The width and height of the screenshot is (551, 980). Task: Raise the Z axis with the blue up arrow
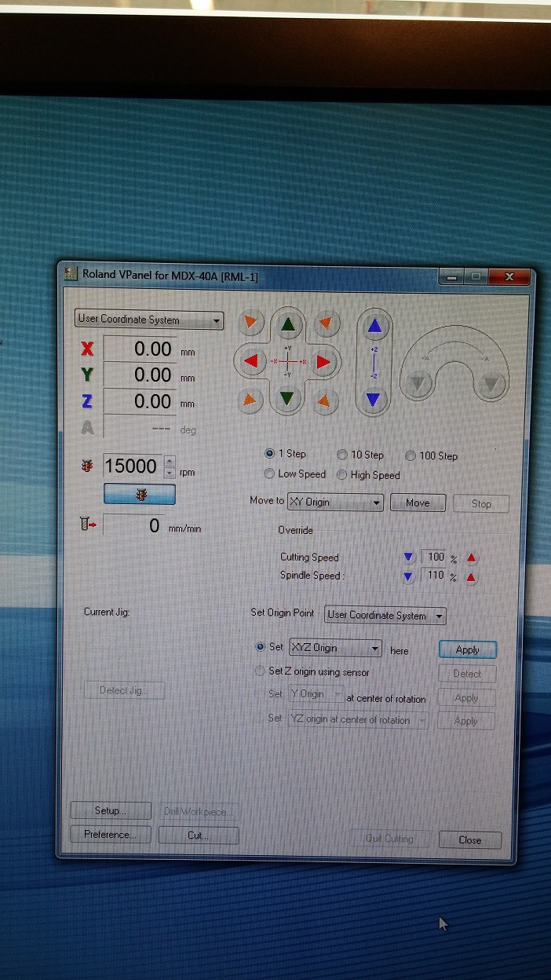coord(374,326)
